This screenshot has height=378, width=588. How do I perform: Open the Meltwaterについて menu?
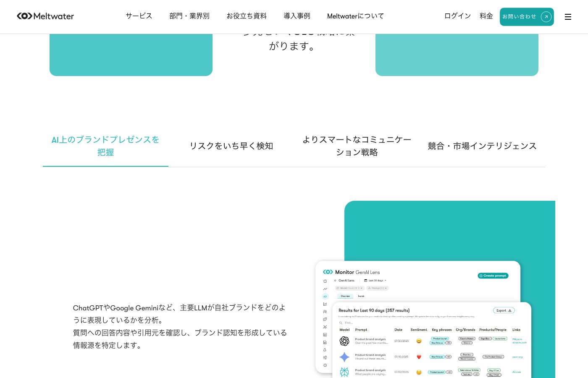point(355,16)
